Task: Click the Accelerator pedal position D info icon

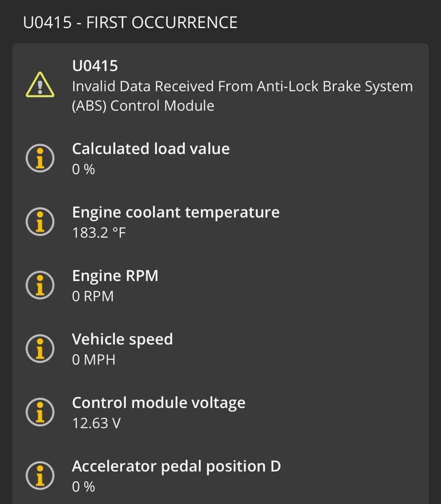Action: (40, 475)
